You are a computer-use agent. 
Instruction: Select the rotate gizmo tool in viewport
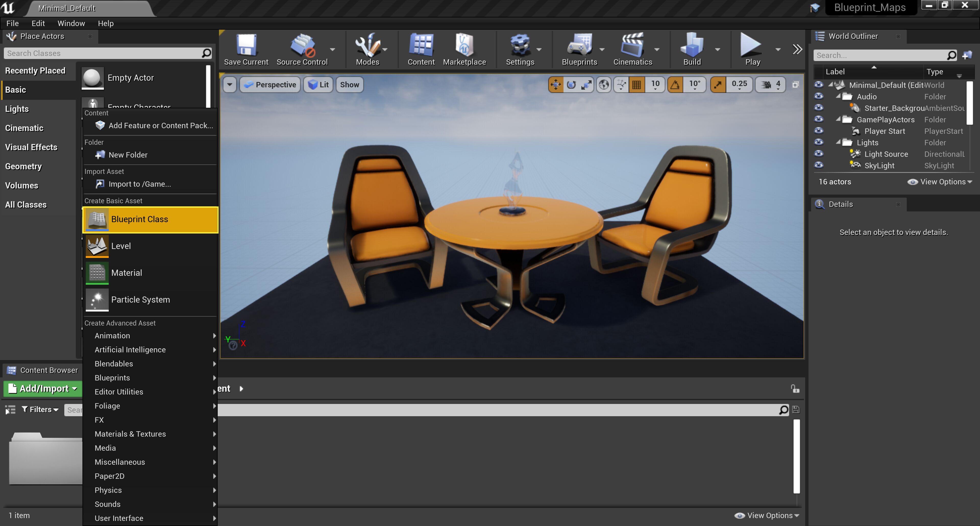coord(571,85)
